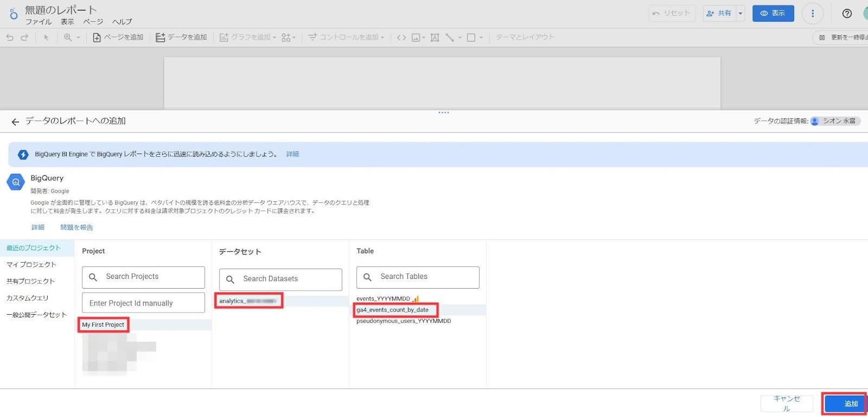Open the three-dot more options menu
The height and width of the screenshot is (420, 868).
pyautogui.click(x=812, y=14)
